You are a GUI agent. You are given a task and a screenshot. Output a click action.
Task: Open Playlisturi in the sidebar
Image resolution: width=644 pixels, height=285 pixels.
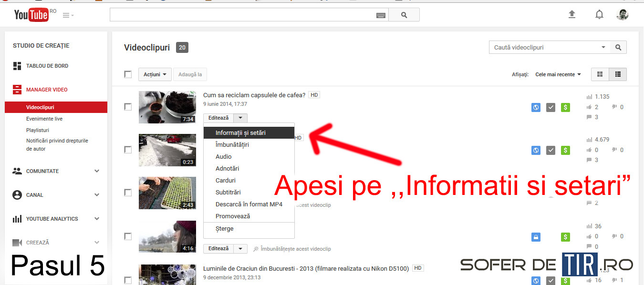click(38, 130)
